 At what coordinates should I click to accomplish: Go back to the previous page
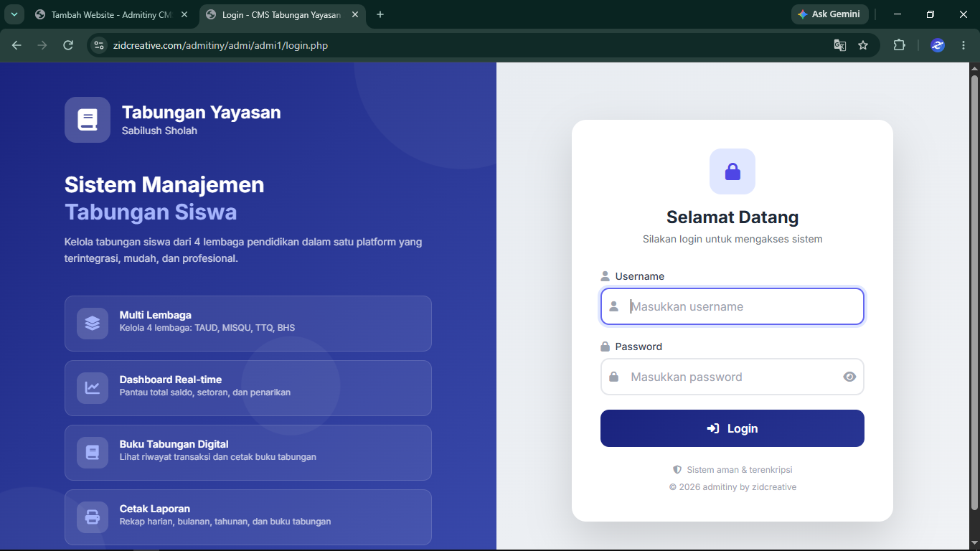pos(17,45)
